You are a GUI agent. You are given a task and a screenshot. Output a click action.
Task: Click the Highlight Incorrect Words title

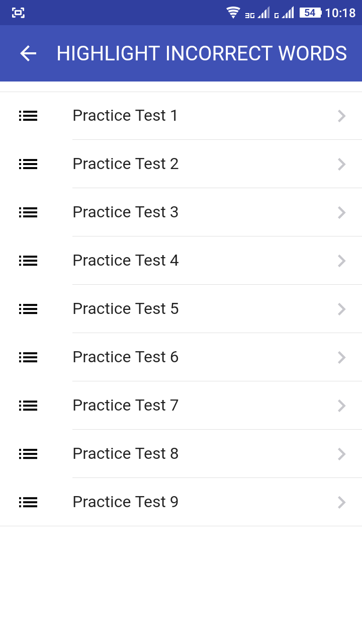tap(202, 53)
